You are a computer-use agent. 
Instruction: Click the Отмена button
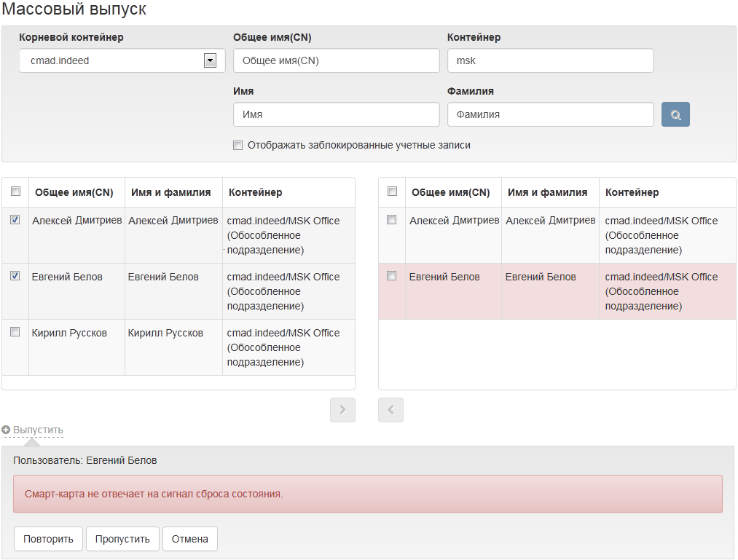[x=189, y=539]
